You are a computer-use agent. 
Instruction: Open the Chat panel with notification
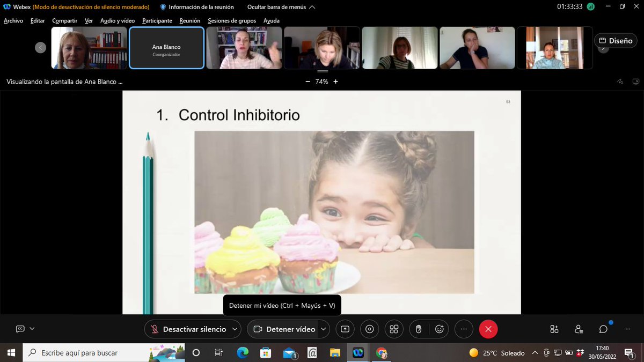pyautogui.click(x=603, y=329)
